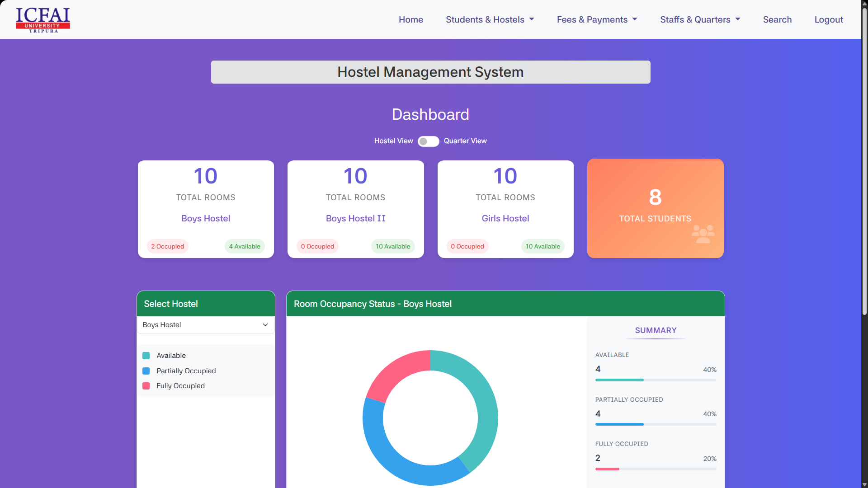Click the ICFAI University Tripura logo
The width and height of the screenshot is (868, 488).
coord(43,20)
